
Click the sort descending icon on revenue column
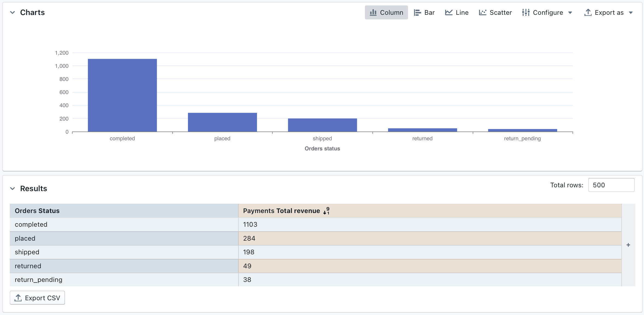click(x=326, y=211)
